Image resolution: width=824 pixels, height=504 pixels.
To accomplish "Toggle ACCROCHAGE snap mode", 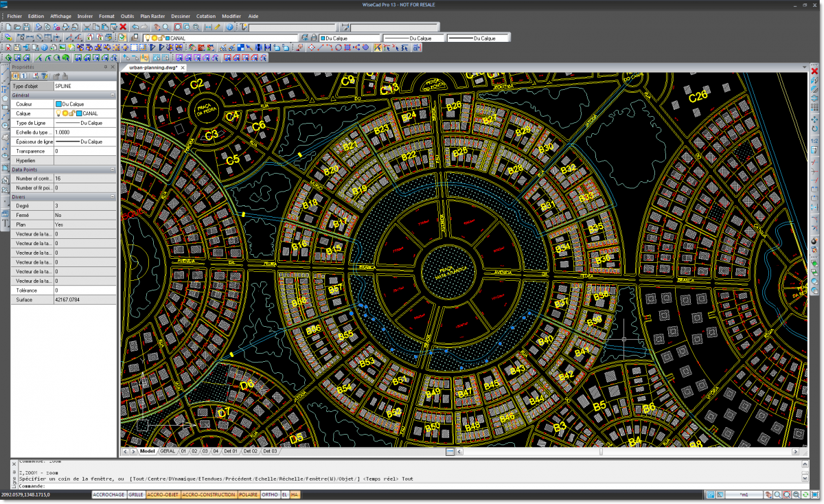I will [x=108, y=494].
